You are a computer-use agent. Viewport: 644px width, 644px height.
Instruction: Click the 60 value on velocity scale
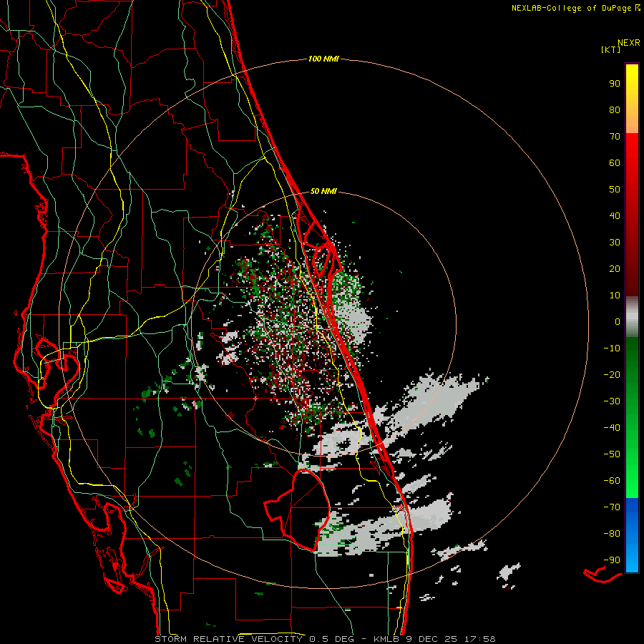[615, 163]
